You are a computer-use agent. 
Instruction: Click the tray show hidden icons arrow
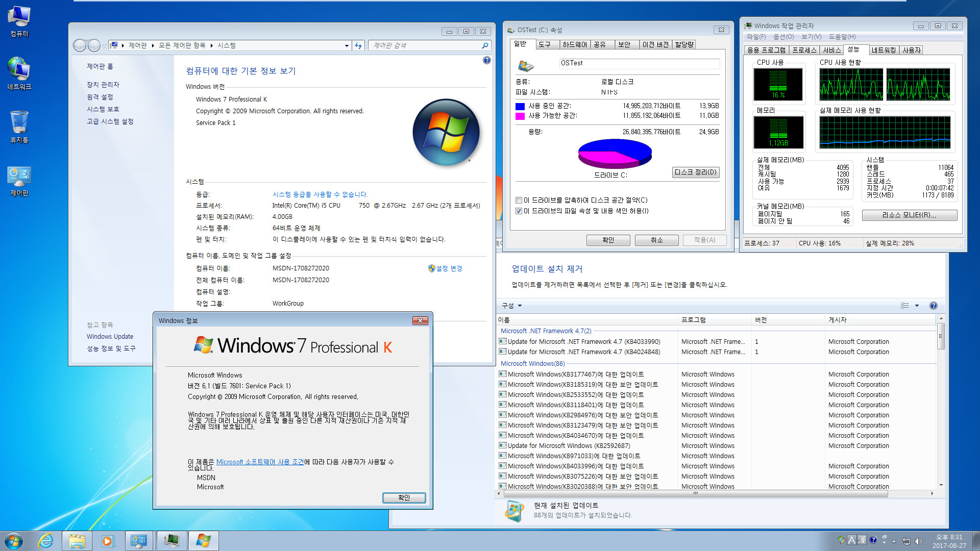(894, 541)
